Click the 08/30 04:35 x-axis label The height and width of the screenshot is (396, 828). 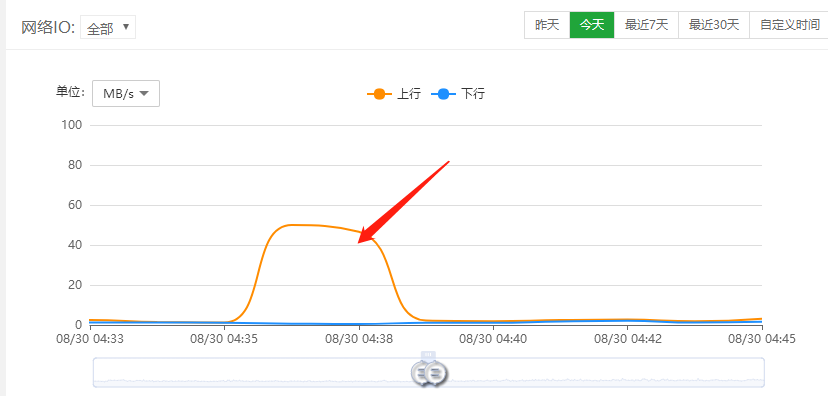pyautogui.click(x=224, y=339)
